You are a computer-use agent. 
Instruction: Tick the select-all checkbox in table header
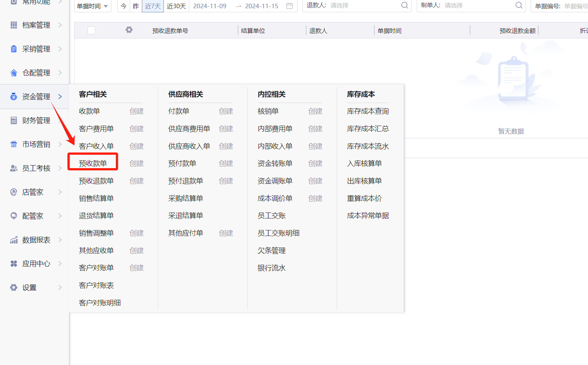click(91, 31)
